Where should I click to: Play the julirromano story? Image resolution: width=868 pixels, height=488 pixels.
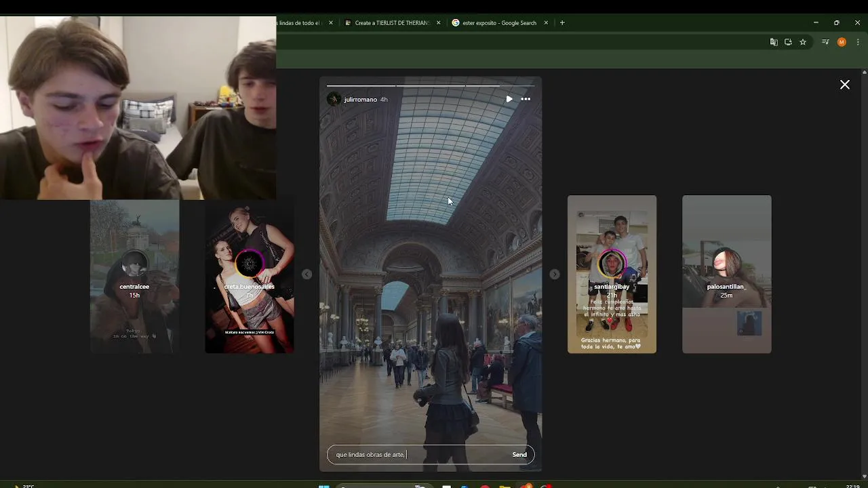pyautogui.click(x=509, y=99)
